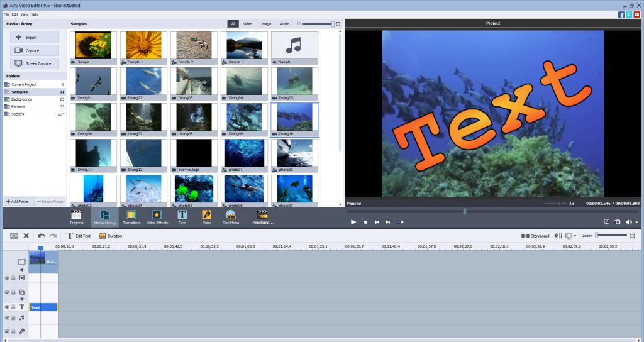
Task: Undo the last timeline action
Action: coord(41,236)
